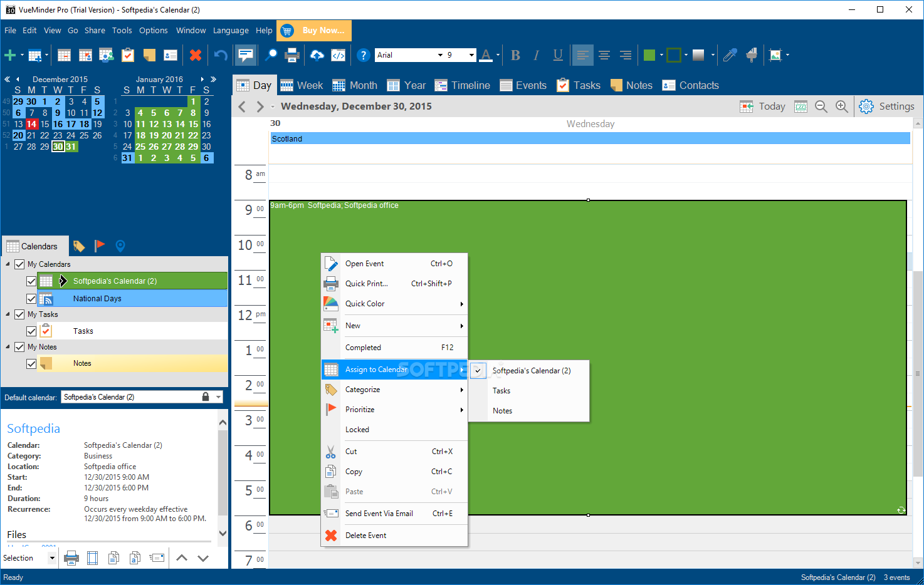Click the magnifier search icon in toolbar
924x585 pixels.
271,55
